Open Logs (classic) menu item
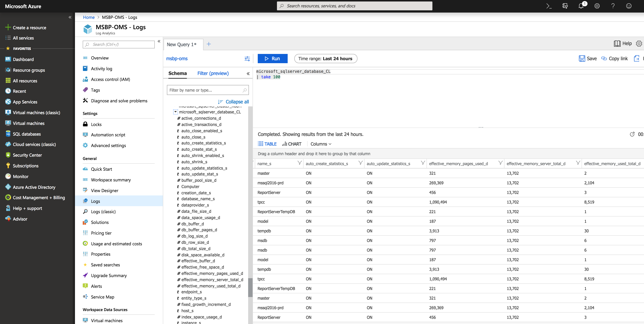644x324 pixels. (103, 212)
